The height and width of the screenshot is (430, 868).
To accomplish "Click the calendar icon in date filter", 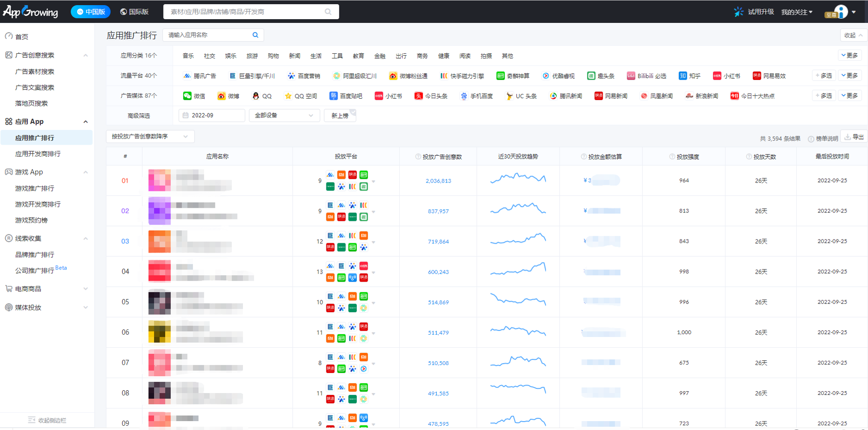I will pyautogui.click(x=186, y=116).
